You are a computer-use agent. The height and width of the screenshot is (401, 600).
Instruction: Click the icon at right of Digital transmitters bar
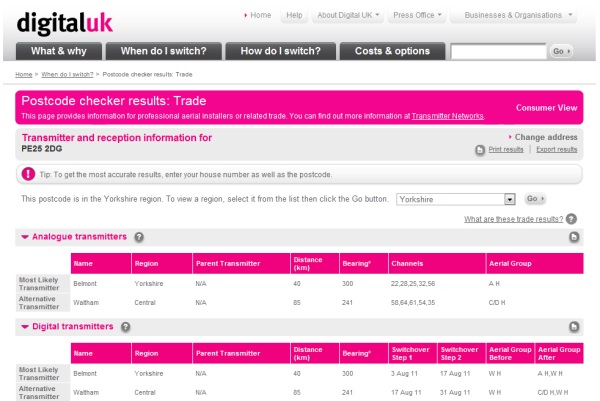pyautogui.click(x=574, y=327)
